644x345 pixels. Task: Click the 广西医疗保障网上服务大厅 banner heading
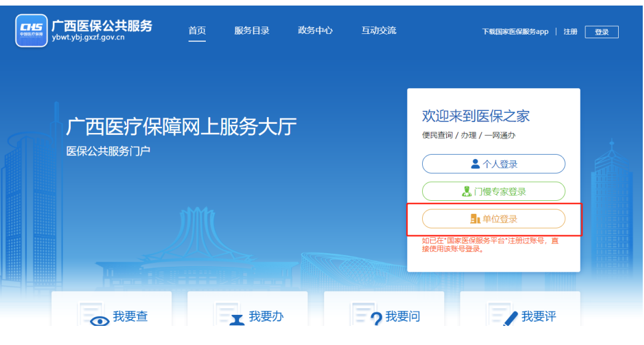[181, 128]
